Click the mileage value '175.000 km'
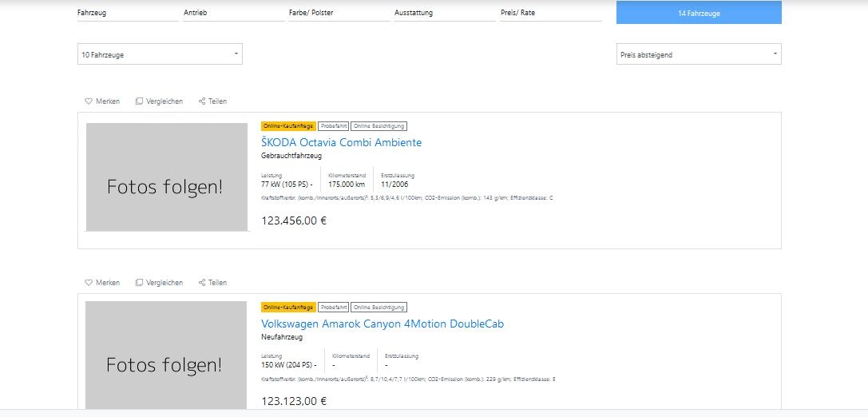The width and height of the screenshot is (868, 417). pyautogui.click(x=347, y=185)
